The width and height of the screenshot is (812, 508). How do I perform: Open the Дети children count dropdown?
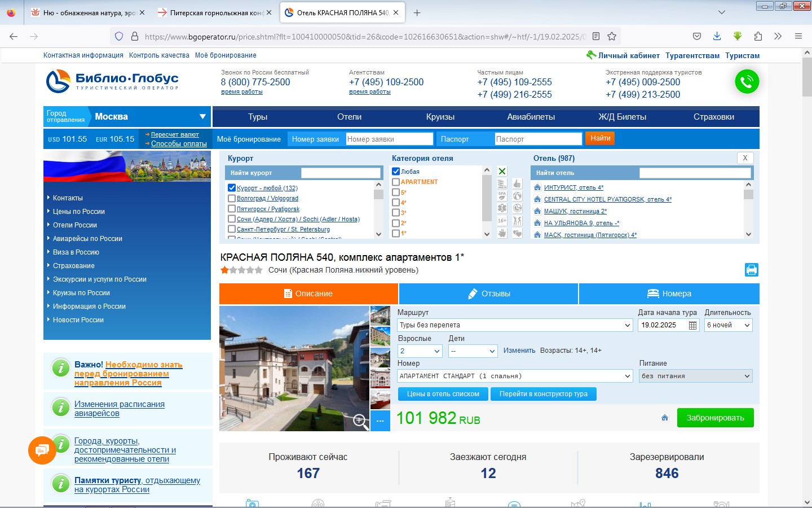473,351
